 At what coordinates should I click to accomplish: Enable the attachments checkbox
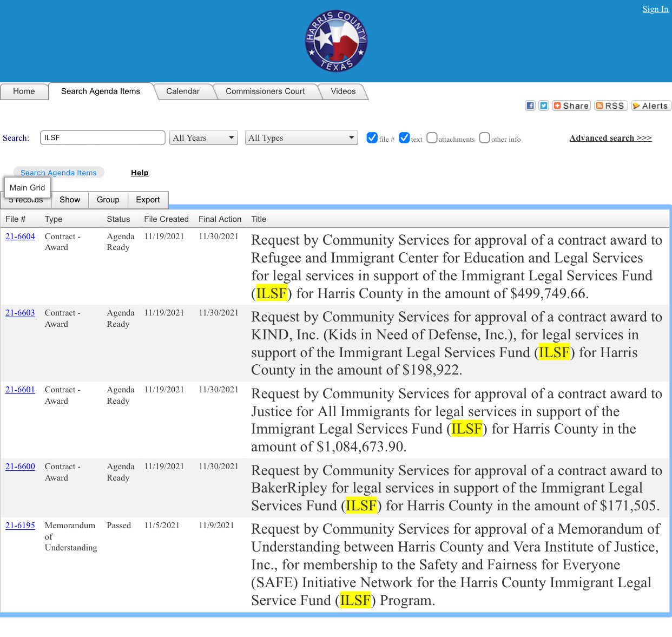432,137
